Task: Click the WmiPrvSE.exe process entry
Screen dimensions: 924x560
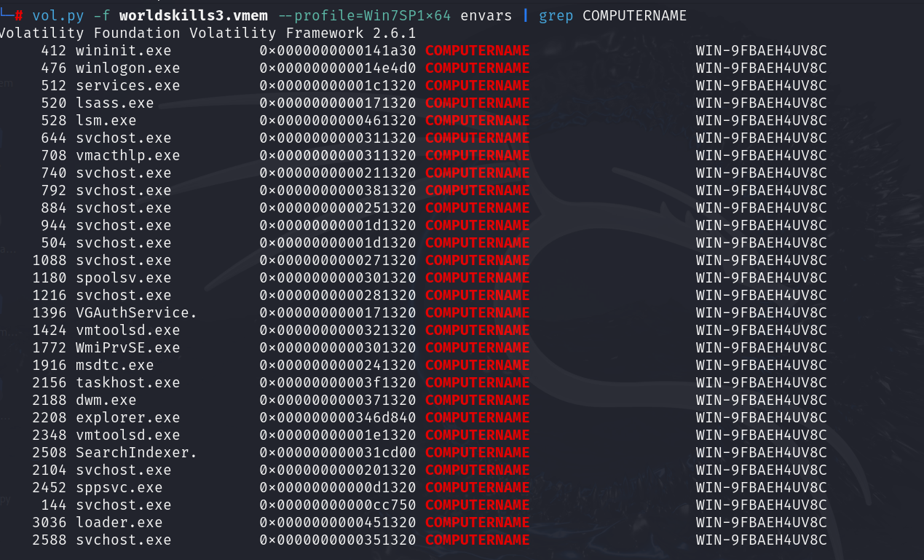Action: (x=127, y=348)
